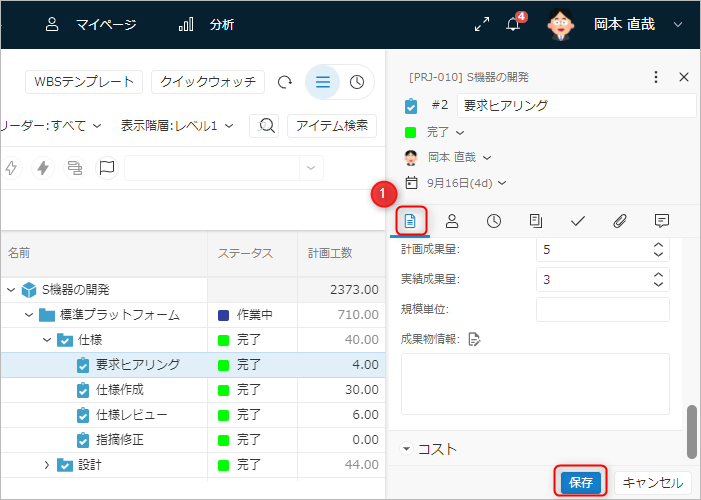The image size is (701, 500).
Task: Click the fullscreen expand arrows icon
Action: tap(483, 25)
